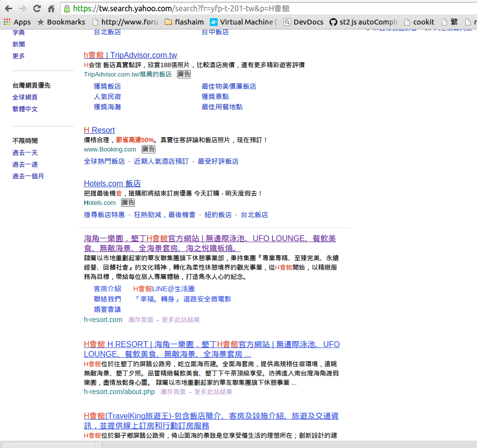The height and width of the screenshot is (448, 477).
Task: Go to the Home page icon
Action: click(51, 8)
